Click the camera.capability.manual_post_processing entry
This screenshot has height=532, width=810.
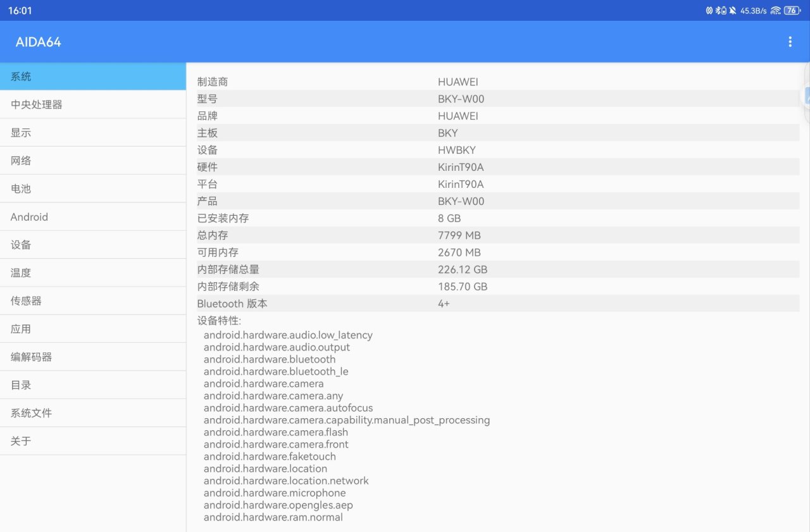[347, 420]
